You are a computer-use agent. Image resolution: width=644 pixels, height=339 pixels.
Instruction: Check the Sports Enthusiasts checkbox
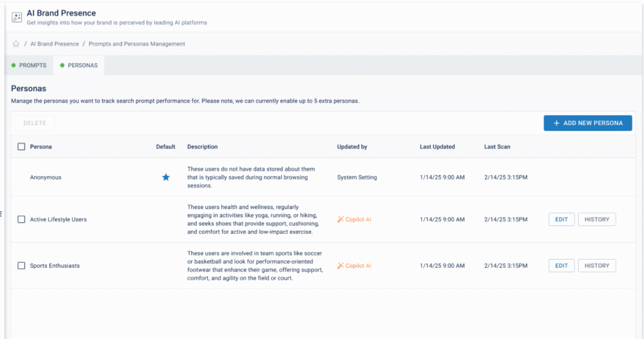[21, 266]
